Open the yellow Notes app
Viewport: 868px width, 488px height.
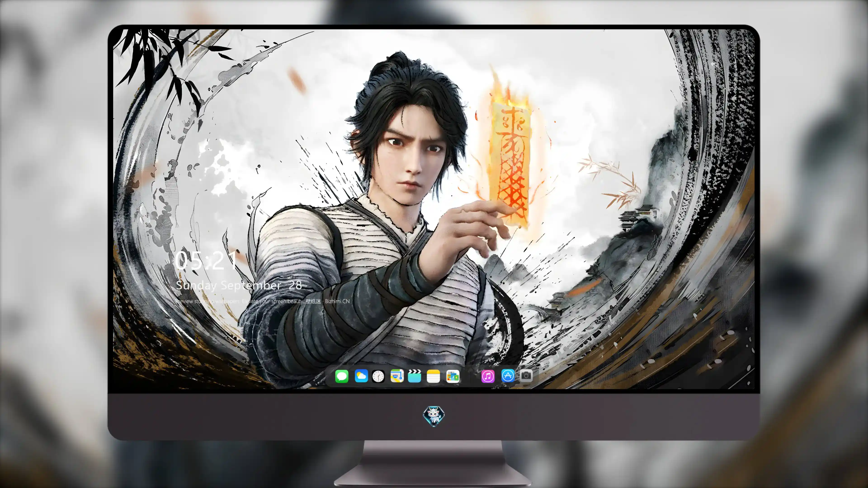[433, 376]
